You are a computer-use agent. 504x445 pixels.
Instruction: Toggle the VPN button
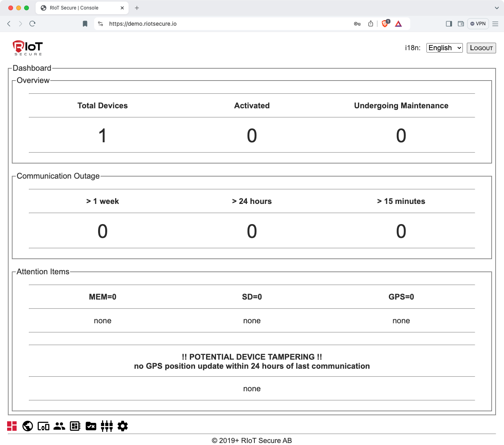pyautogui.click(x=478, y=24)
